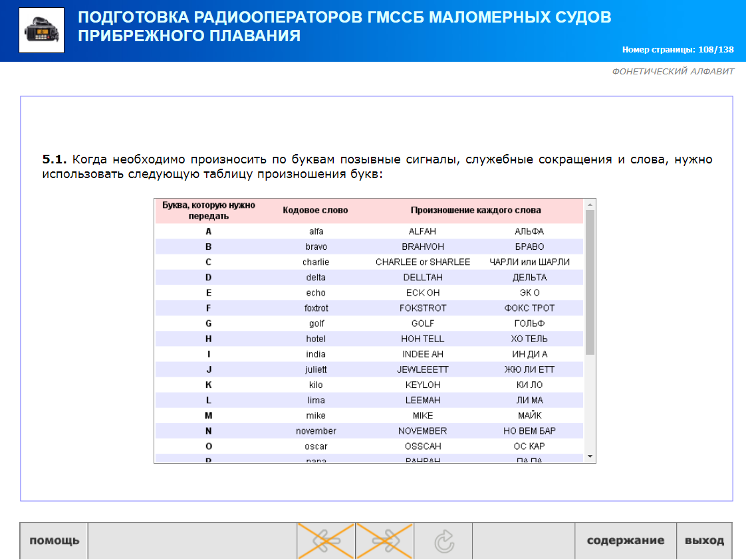The width and height of the screenshot is (746, 560).
Task: Click the pronunciation JEWLEEETT cell
Action: pyautogui.click(x=422, y=369)
